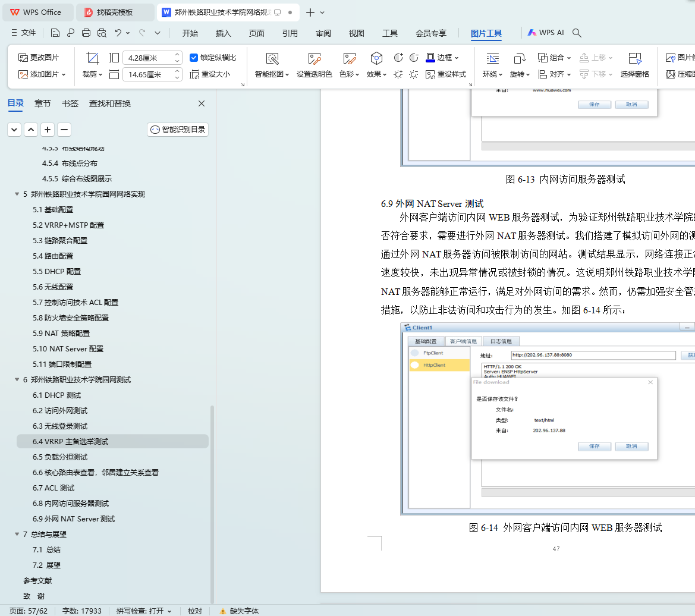Click 智能识别目录 button
695x616 pixels.
pyautogui.click(x=178, y=130)
